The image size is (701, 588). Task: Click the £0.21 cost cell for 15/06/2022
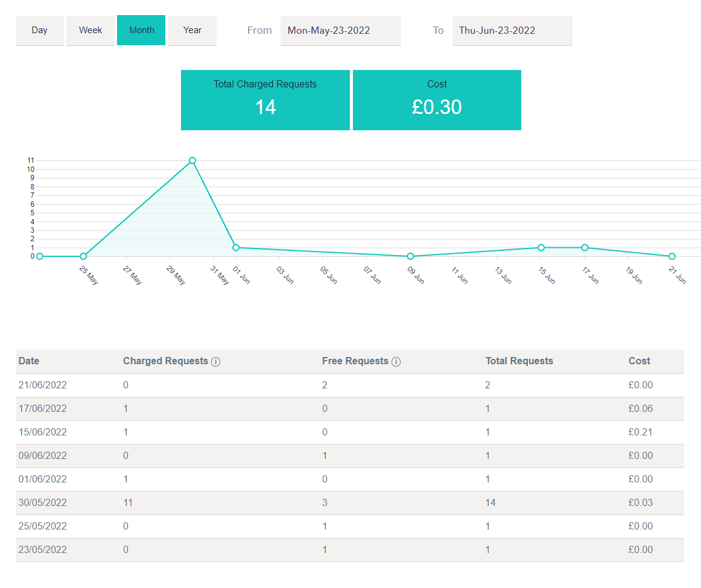(x=640, y=432)
